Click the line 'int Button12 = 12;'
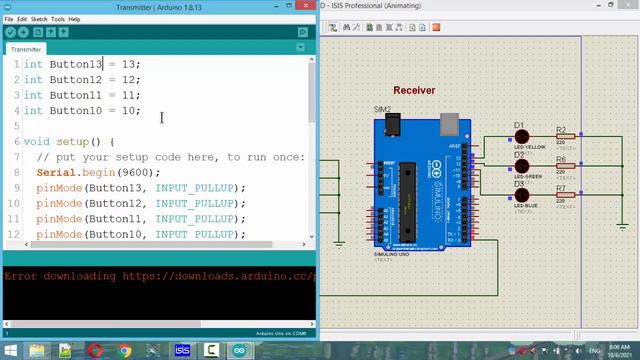The width and height of the screenshot is (640, 360). pos(82,80)
